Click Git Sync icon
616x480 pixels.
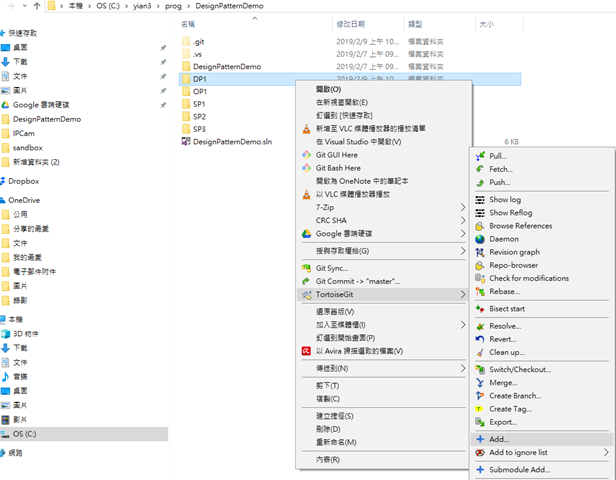click(x=306, y=268)
